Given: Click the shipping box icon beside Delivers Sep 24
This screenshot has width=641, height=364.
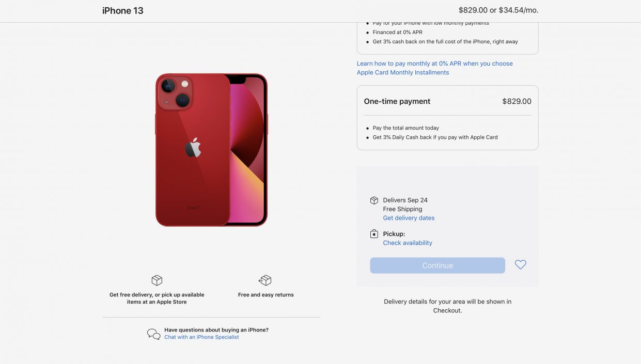Looking at the screenshot, I should pyautogui.click(x=374, y=200).
